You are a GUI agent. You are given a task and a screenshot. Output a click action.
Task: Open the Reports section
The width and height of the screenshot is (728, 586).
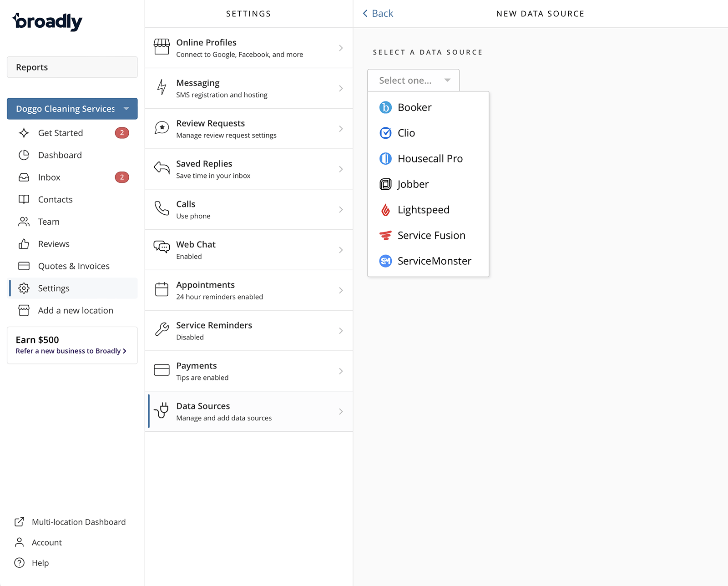(72, 67)
